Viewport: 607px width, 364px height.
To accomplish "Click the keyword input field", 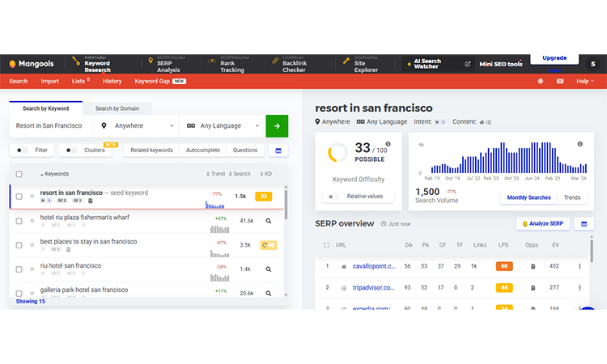I will [51, 125].
